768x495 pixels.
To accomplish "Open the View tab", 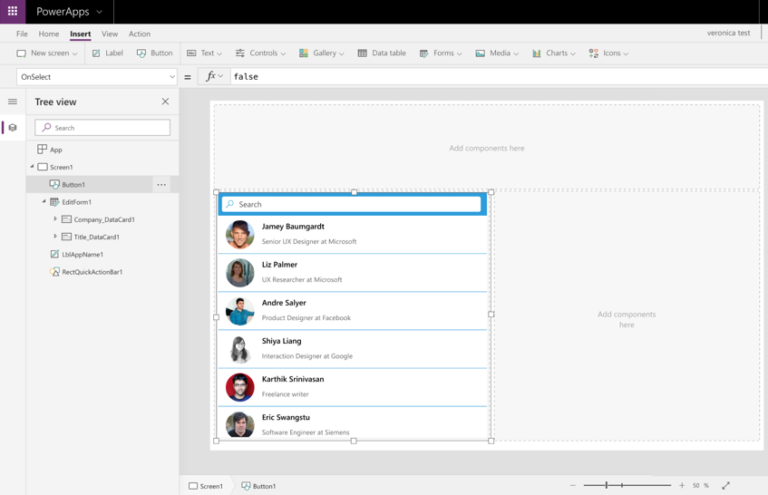I will pyautogui.click(x=110, y=34).
